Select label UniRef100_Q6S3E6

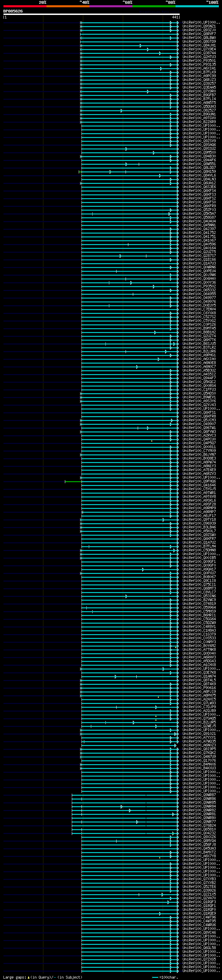click(x=199, y=186)
